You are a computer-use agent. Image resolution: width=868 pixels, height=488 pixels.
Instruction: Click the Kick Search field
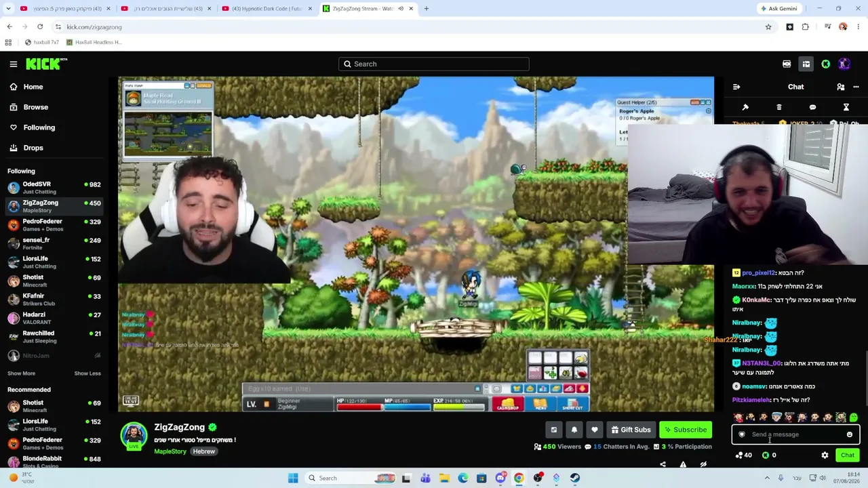(x=434, y=64)
